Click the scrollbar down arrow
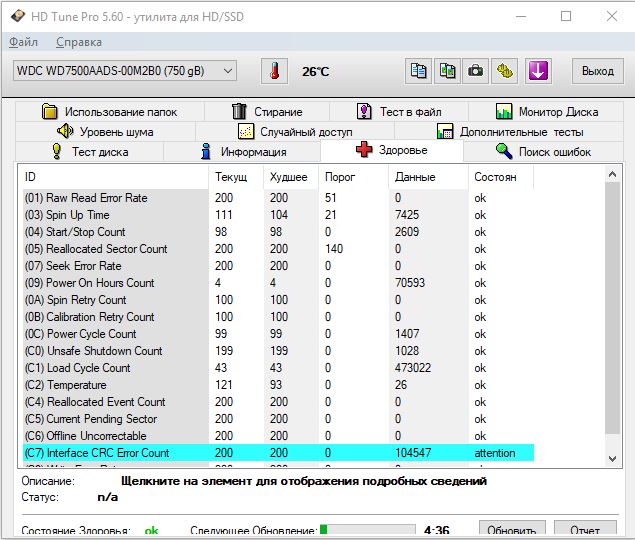 pos(612,459)
